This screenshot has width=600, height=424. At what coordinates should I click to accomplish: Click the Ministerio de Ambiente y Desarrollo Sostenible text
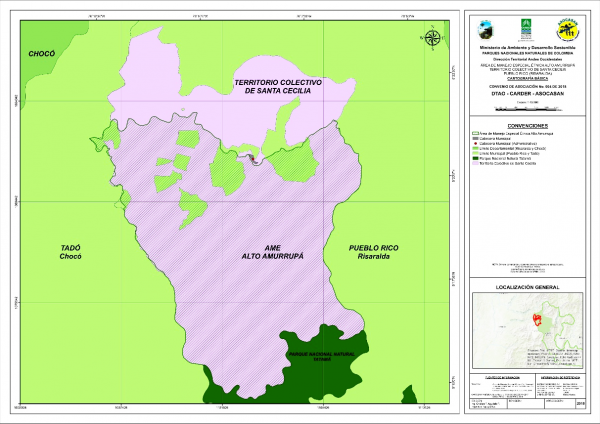click(527, 48)
